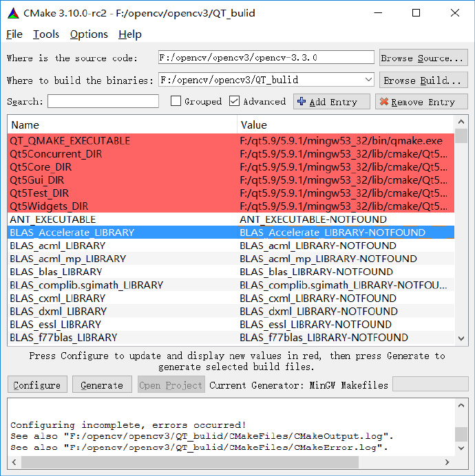Open the Options menu

(89, 34)
